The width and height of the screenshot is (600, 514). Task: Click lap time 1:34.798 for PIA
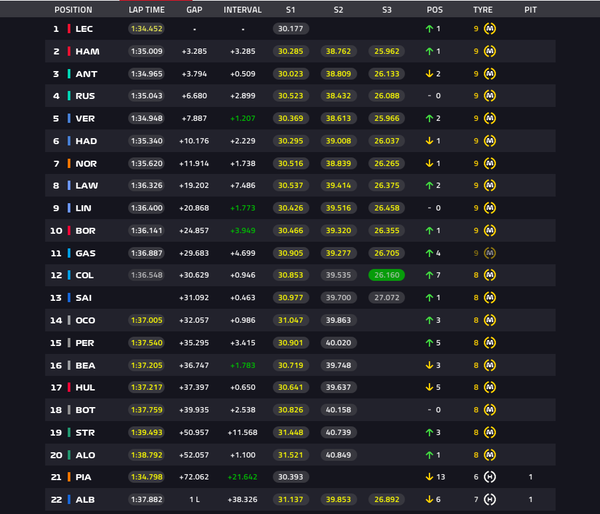[x=147, y=477]
